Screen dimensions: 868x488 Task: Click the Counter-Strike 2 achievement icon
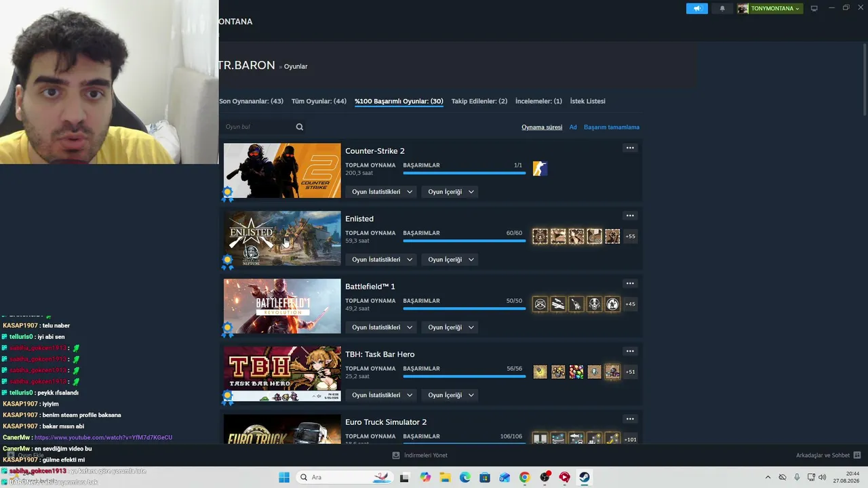[x=540, y=168]
